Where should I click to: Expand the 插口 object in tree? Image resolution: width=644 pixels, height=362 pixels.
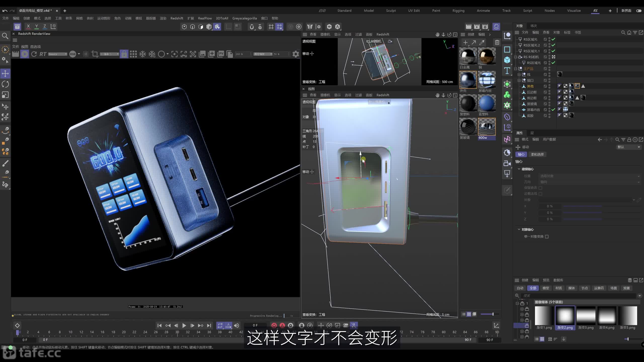pyautogui.click(x=519, y=80)
